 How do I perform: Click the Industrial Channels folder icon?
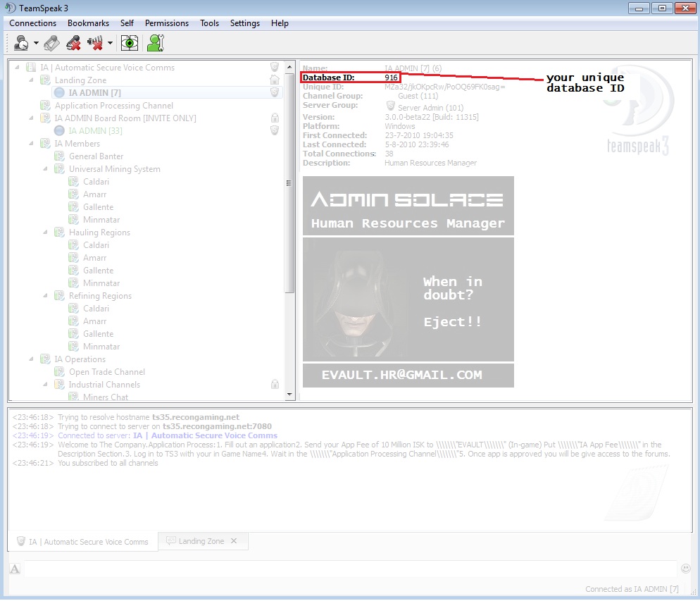tap(59, 385)
